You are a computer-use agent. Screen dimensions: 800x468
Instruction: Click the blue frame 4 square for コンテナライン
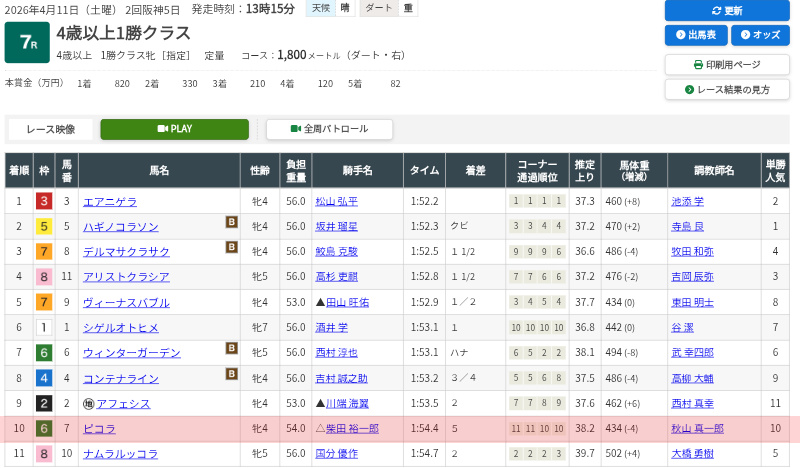point(44,378)
